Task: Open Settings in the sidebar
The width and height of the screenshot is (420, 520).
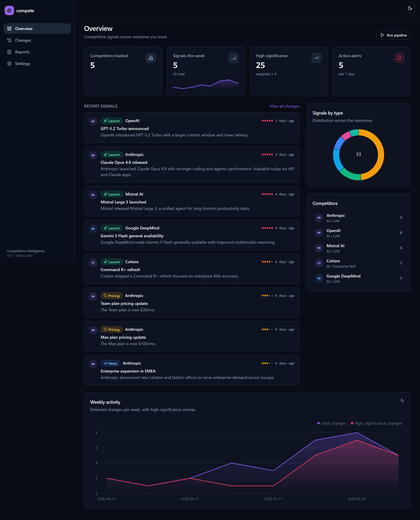Action: [x=37, y=64]
